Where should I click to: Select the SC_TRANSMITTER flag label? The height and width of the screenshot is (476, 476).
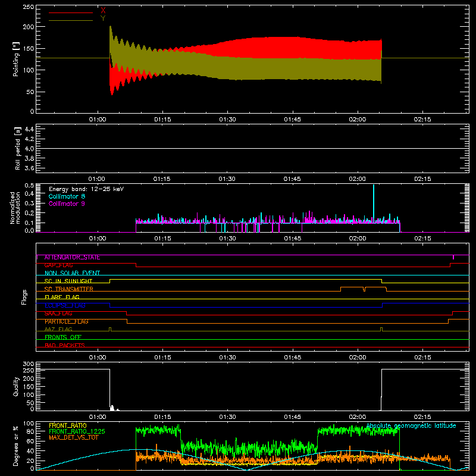69,289
